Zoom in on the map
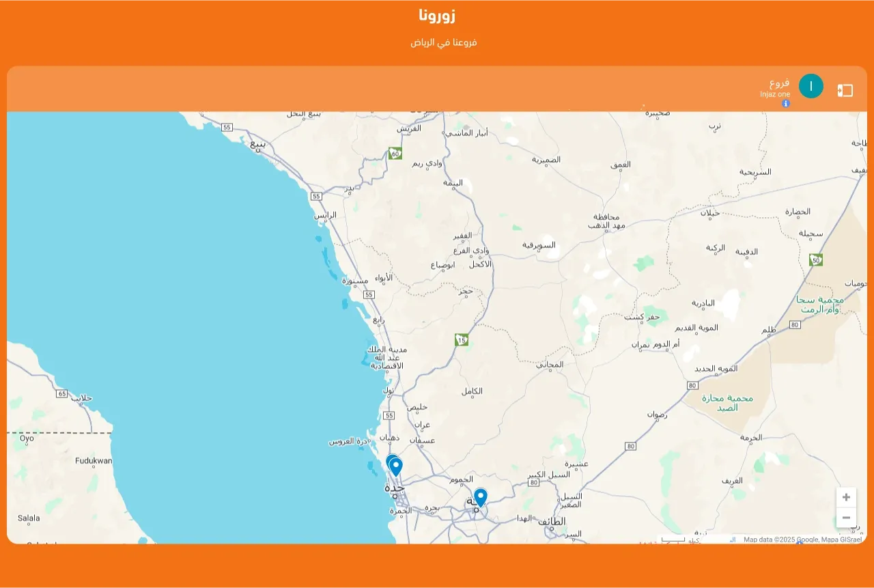This screenshot has width=874, height=588. [846, 497]
